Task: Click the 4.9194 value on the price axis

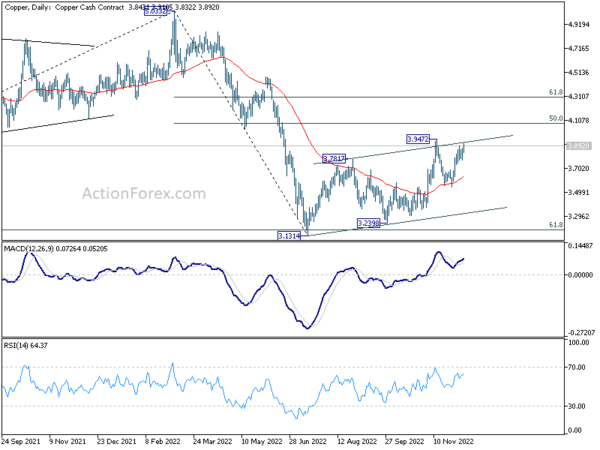Action: 578,24
